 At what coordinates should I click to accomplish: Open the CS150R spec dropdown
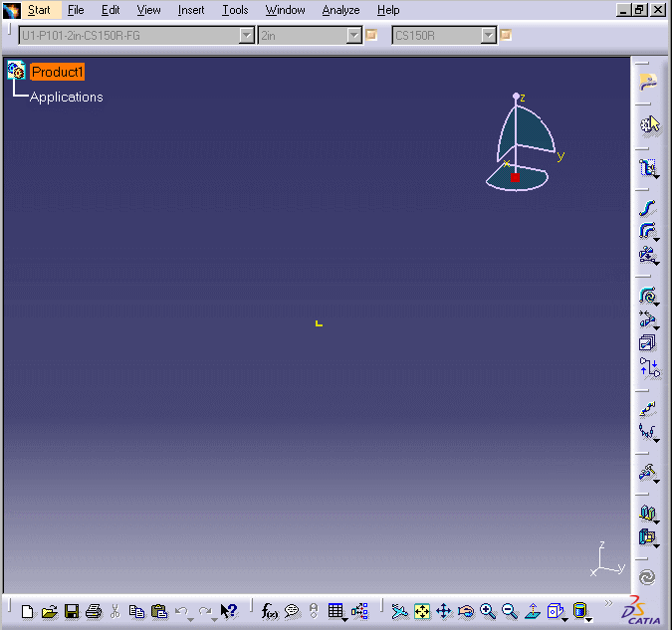[x=488, y=36]
